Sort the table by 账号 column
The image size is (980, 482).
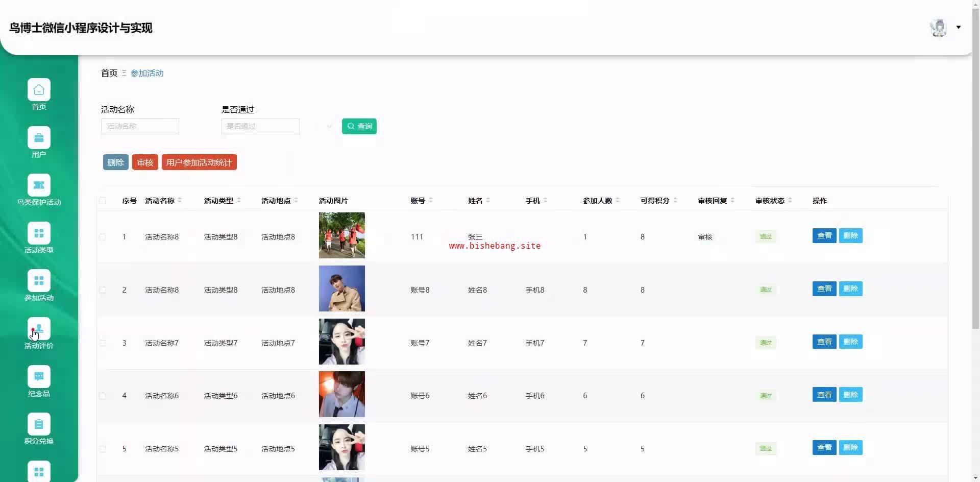click(x=431, y=200)
